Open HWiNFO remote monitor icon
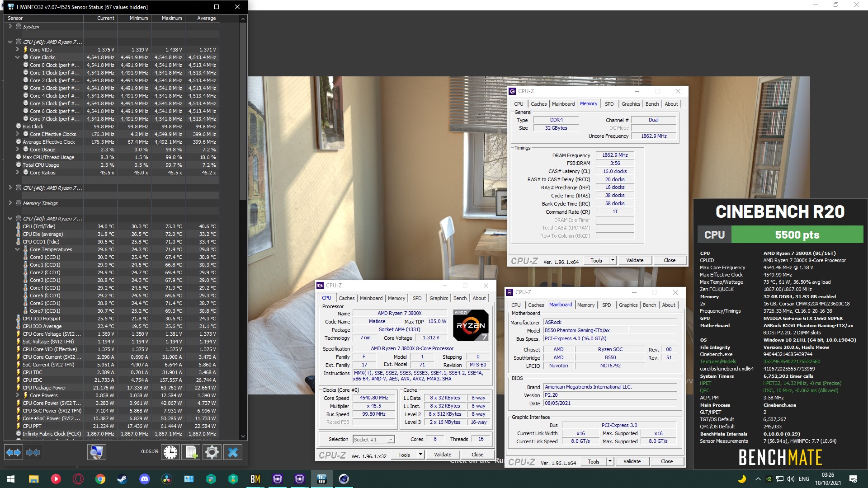This screenshot has height=488, width=868. pyautogui.click(x=96, y=452)
